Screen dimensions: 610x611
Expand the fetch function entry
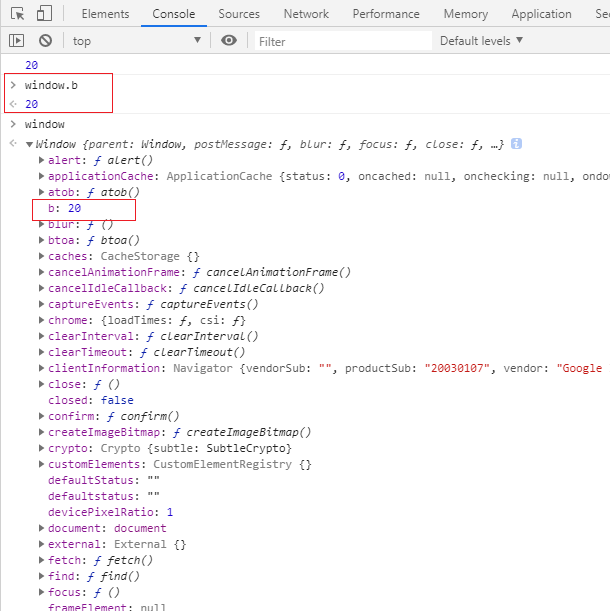point(41,560)
